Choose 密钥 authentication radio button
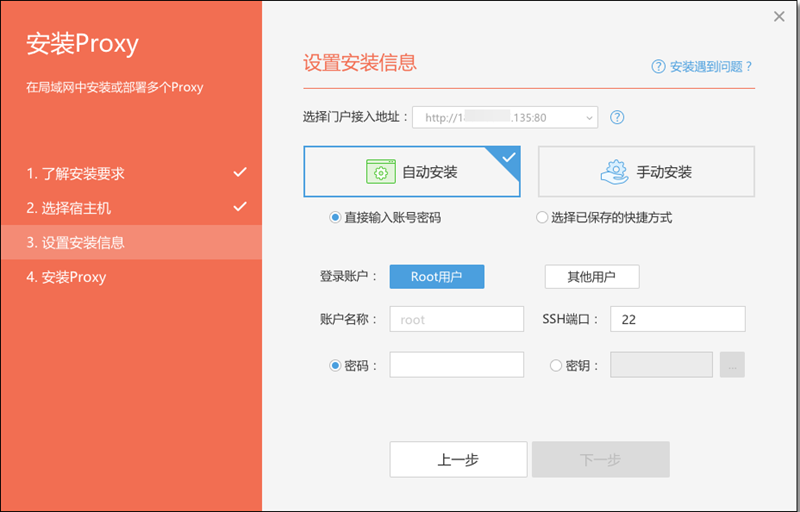 click(556, 366)
